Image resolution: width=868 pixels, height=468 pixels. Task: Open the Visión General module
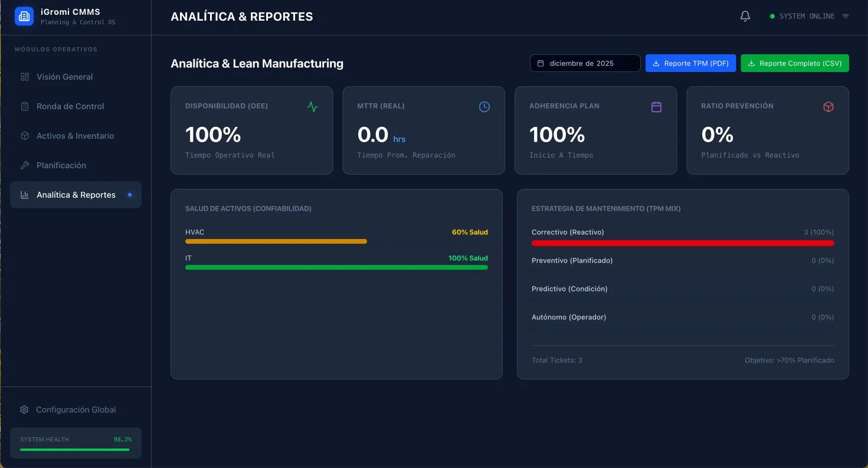point(64,77)
